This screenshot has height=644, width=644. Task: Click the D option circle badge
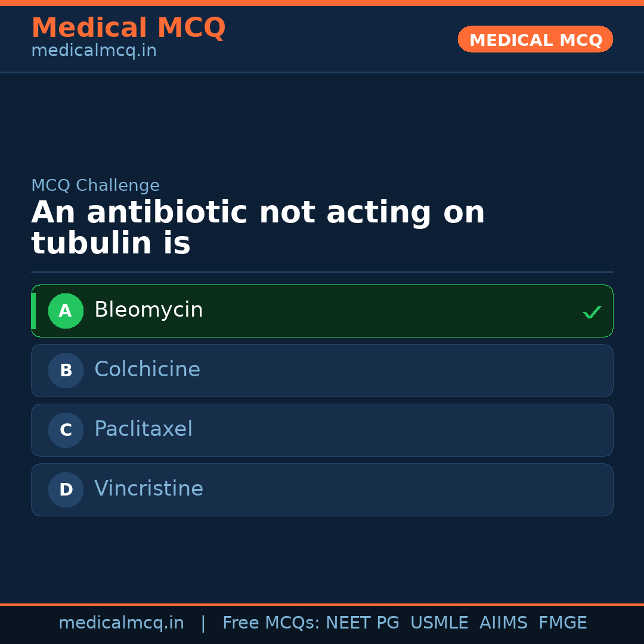66,490
